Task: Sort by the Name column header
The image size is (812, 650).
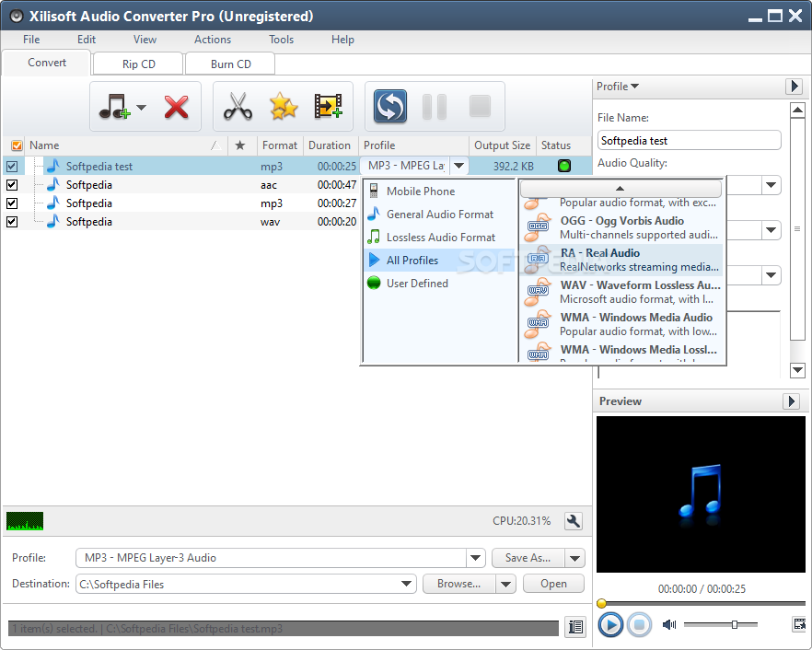Action: tap(126, 145)
